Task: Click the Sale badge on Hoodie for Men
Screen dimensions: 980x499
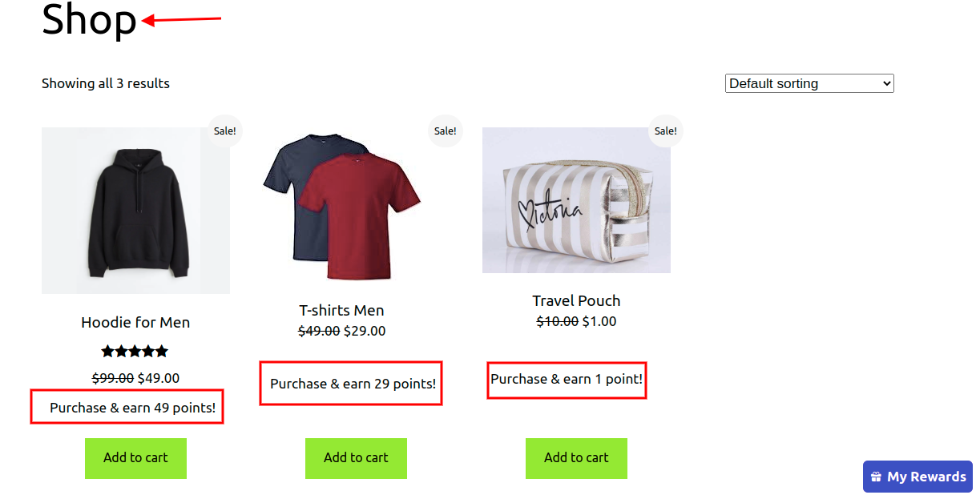Action: pos(224,131)
